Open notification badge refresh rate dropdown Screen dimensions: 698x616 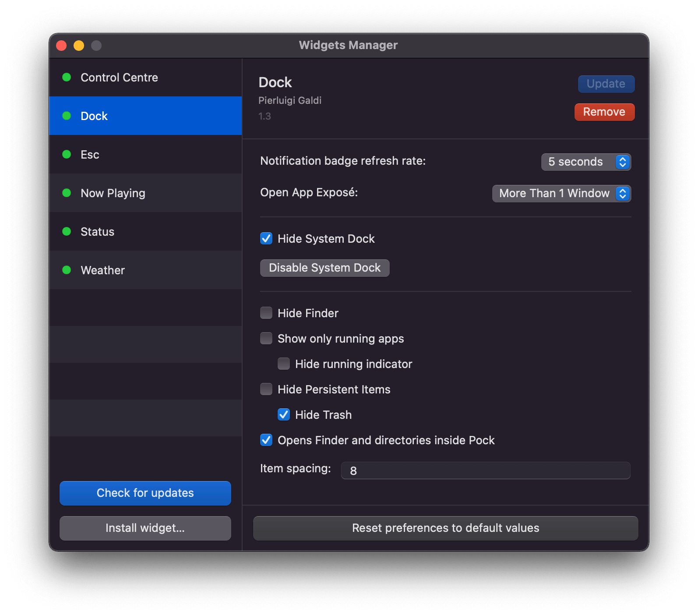[586, 162]
